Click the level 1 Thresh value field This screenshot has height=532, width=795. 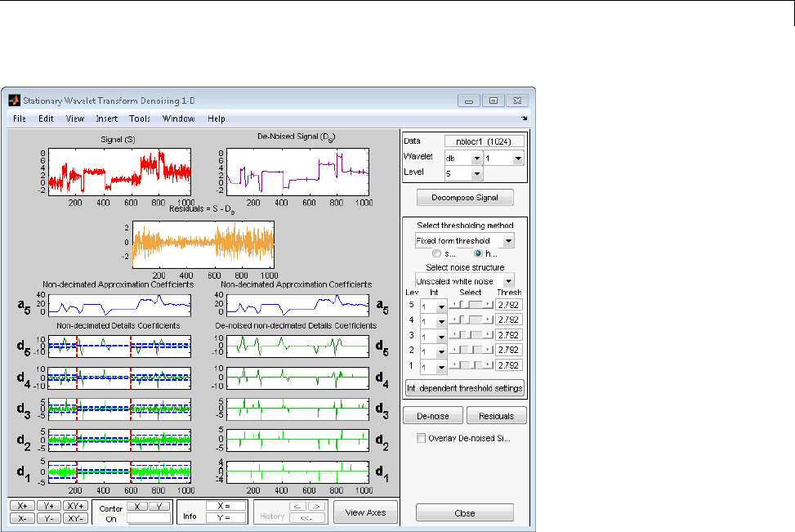[x=510, y=364]
